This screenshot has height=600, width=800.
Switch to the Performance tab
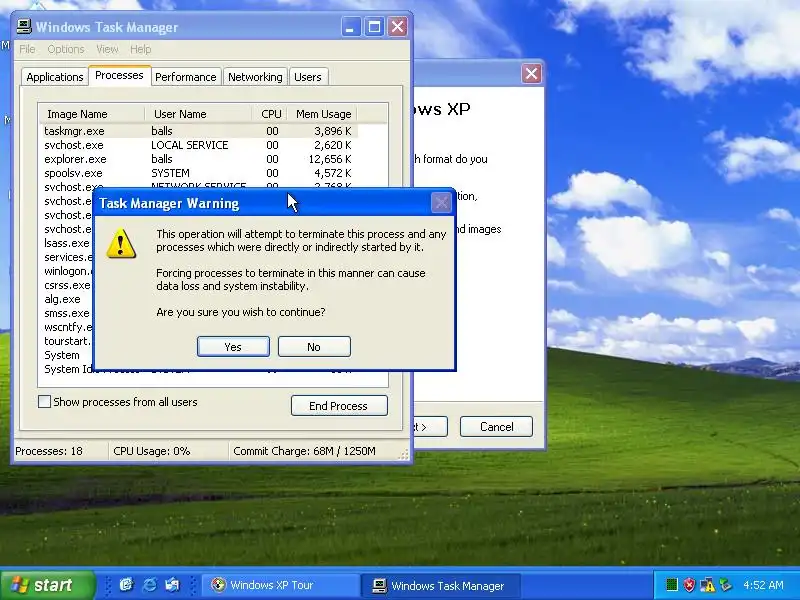coord(186,77)
